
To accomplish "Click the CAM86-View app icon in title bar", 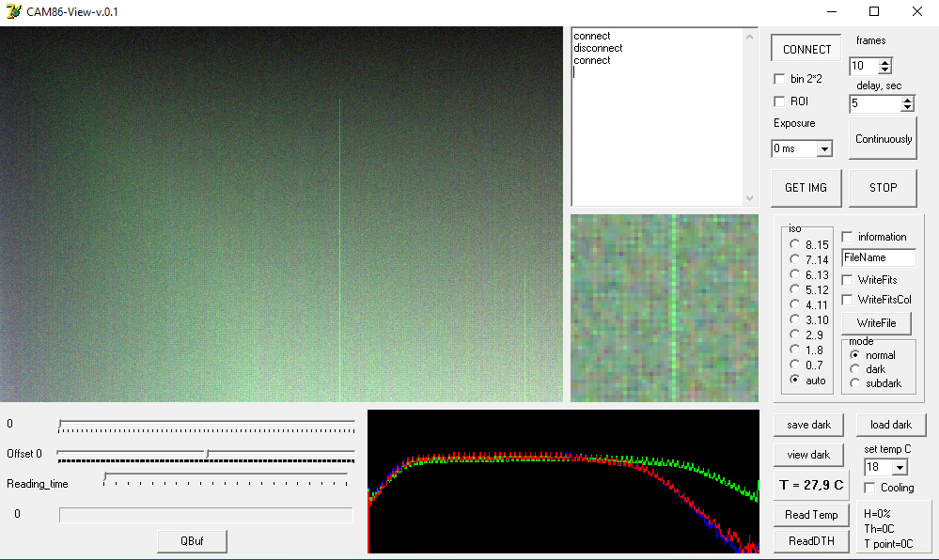I will pyautogui.click(x=13, y=11).
